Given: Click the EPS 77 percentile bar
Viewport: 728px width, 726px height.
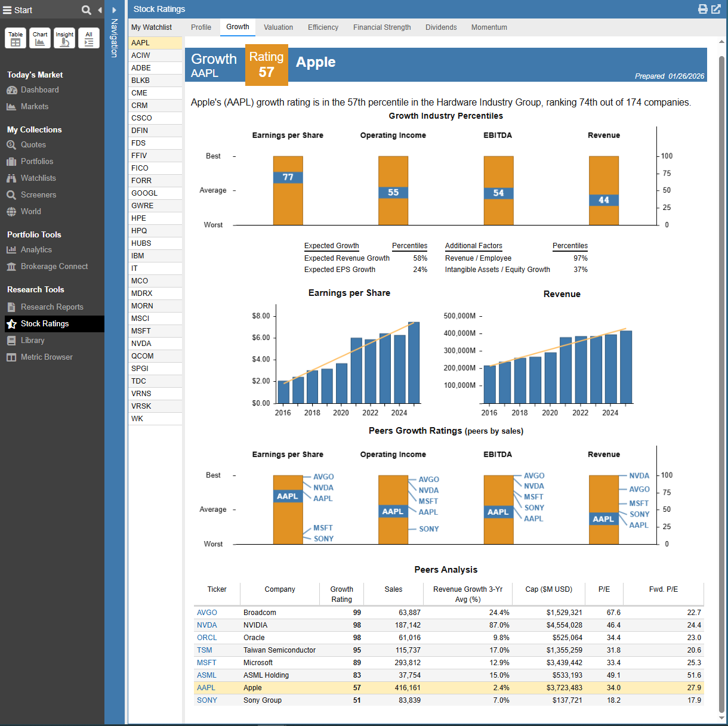Looking at the screenshot, I should [288, 177].
